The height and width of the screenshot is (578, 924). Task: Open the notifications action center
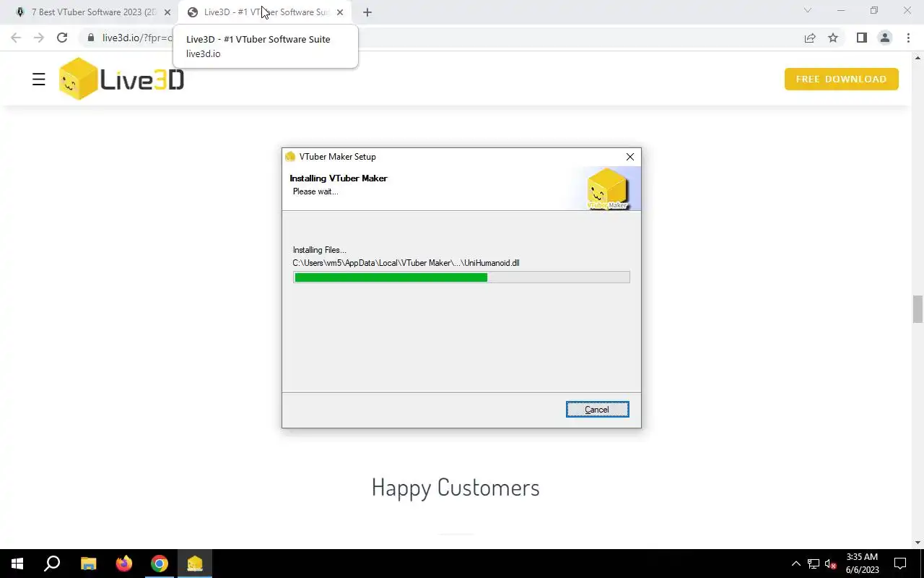tap(900, 564)
